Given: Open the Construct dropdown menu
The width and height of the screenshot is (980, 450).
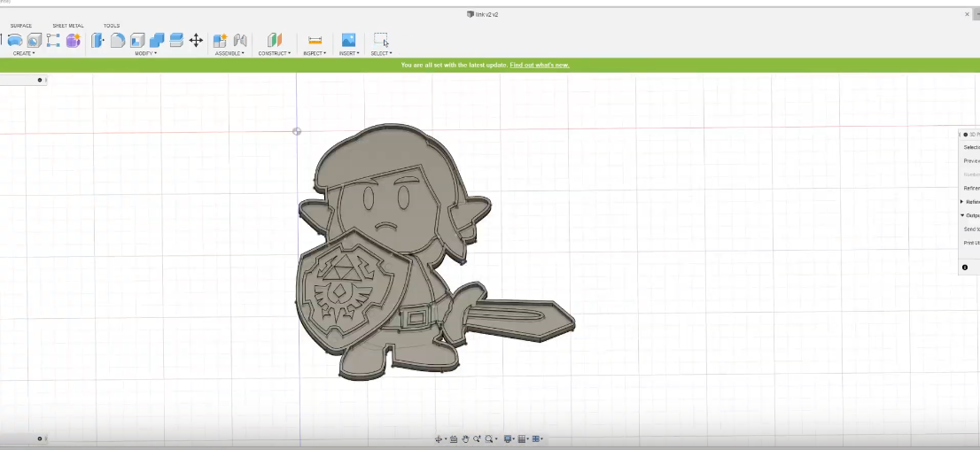Looking at the screenshot, I should 275,54.
